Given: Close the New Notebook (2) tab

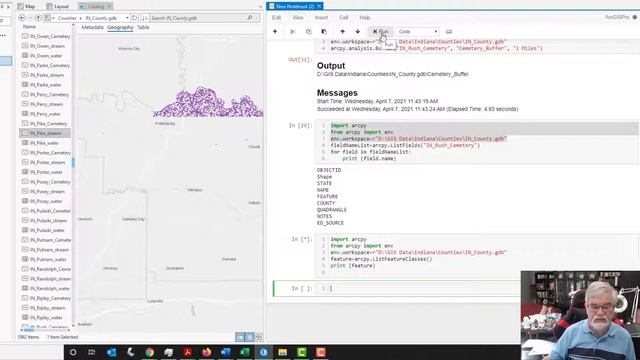Looking at the screenshot, I should [x=319, y=6].
